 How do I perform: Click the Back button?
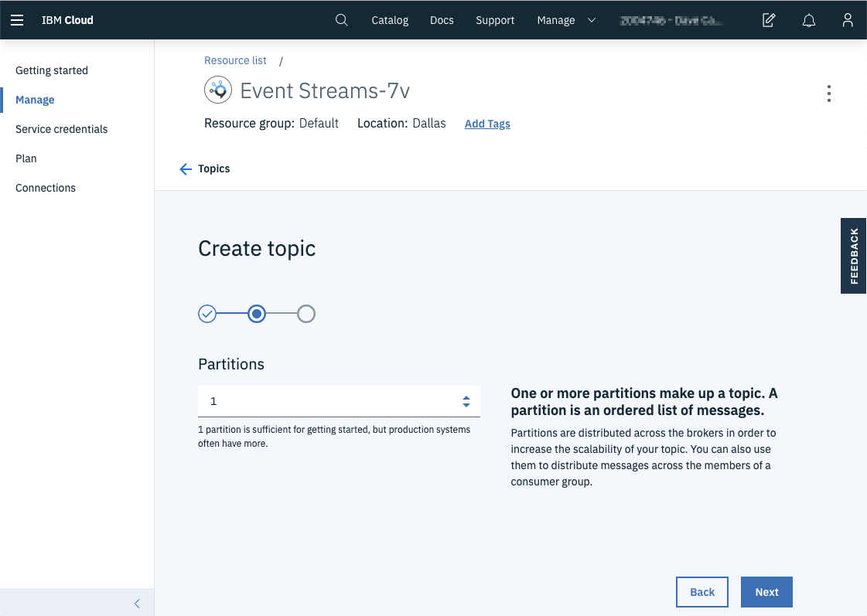[x=701, y=592]
